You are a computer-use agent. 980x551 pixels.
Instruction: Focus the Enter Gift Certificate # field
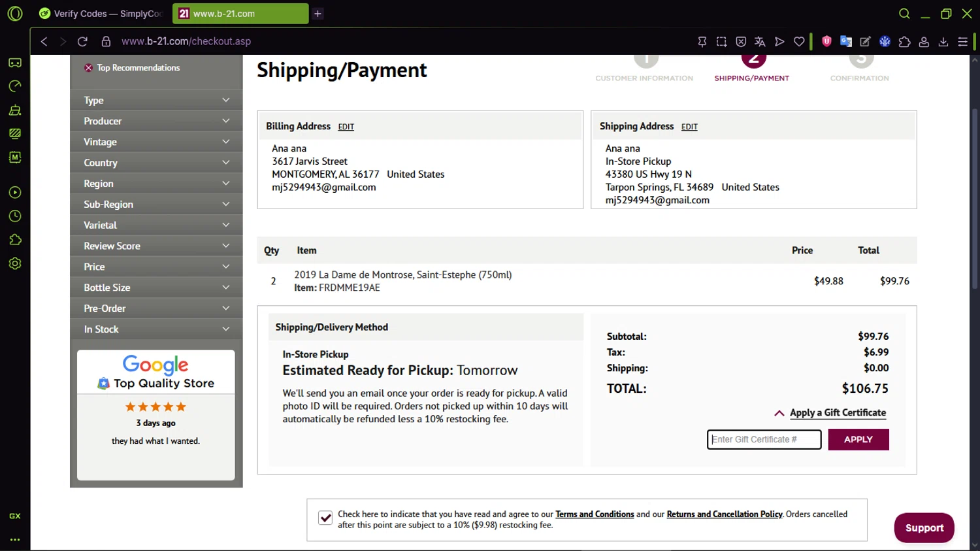[764, 440]
